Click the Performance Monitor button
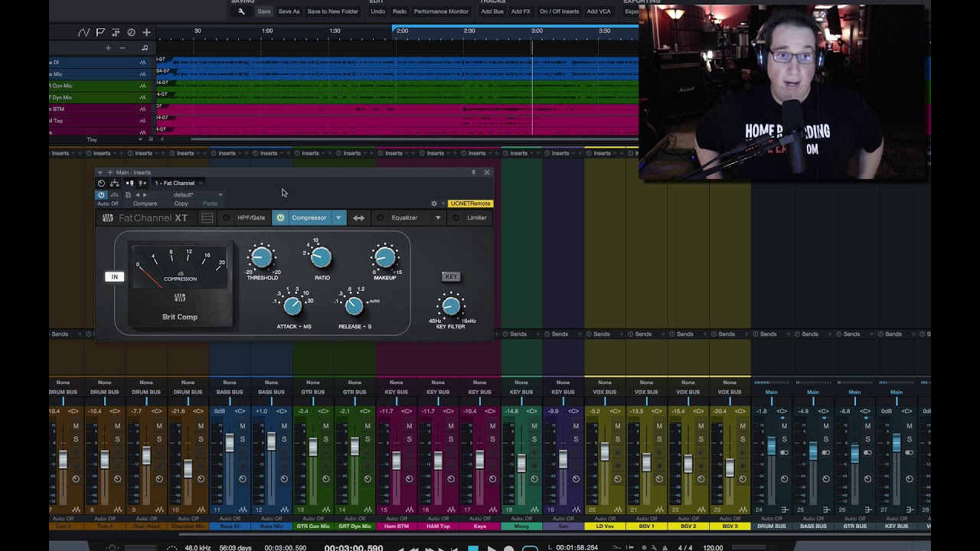Screen dimensions: 980x551 point(442,11)
